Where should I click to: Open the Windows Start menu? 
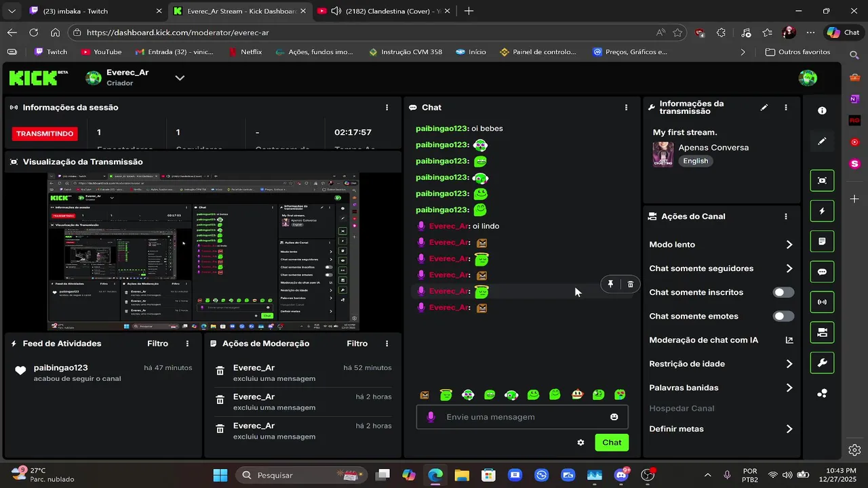(220, 475)
